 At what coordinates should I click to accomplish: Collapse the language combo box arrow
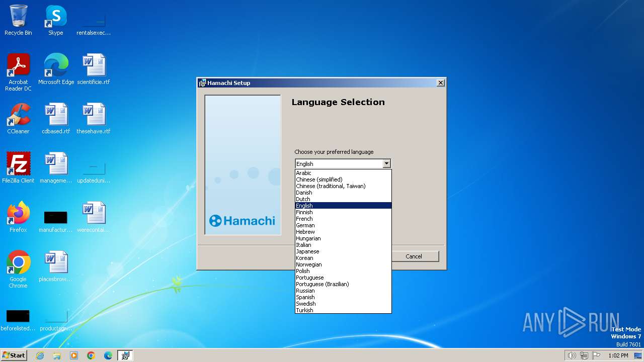point(386,163)
